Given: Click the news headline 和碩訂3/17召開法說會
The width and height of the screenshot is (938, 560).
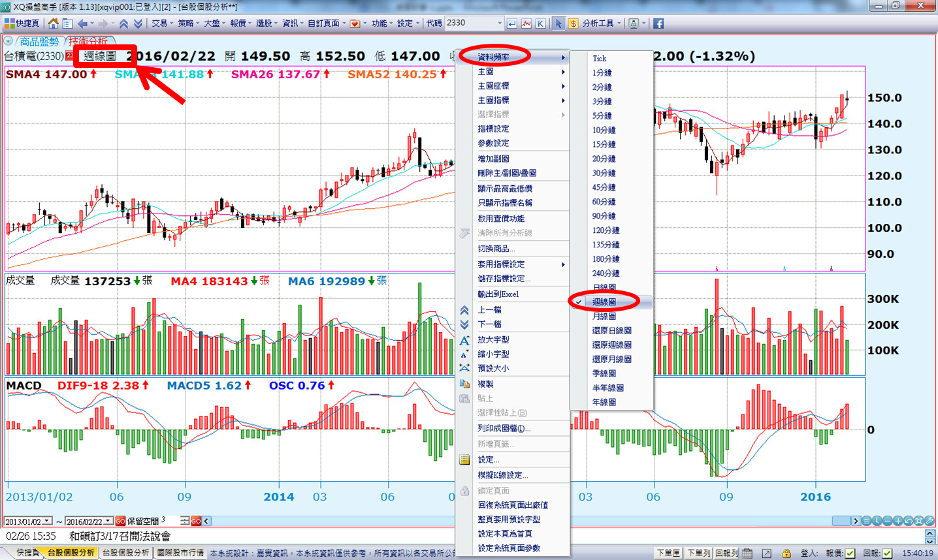Looking at the screenshot, I should coord(120,537).
